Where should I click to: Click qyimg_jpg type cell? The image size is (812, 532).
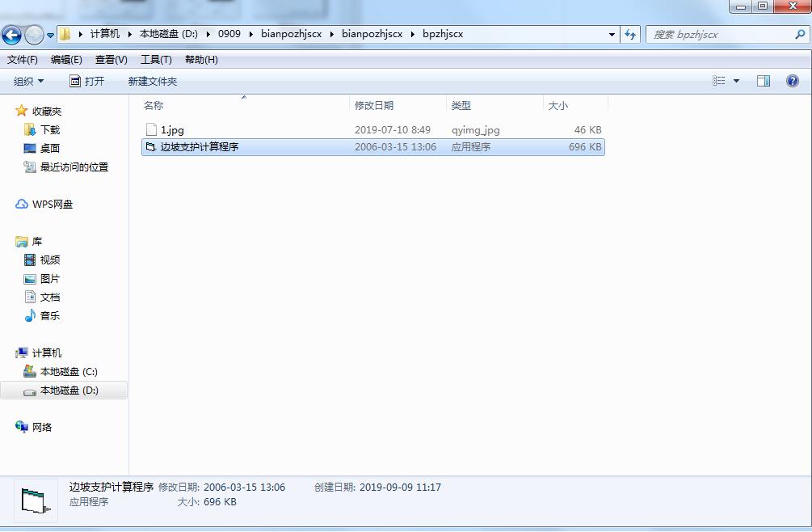475,129
